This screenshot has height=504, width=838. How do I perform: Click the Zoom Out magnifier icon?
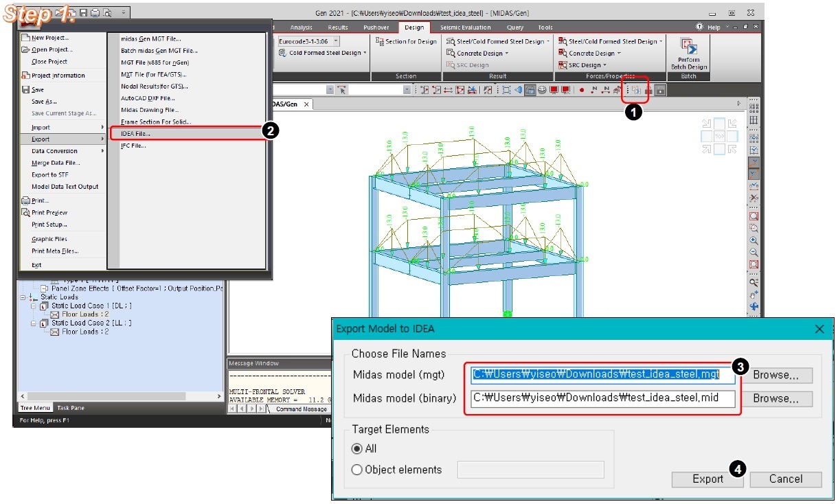click(x=754, y=252)
